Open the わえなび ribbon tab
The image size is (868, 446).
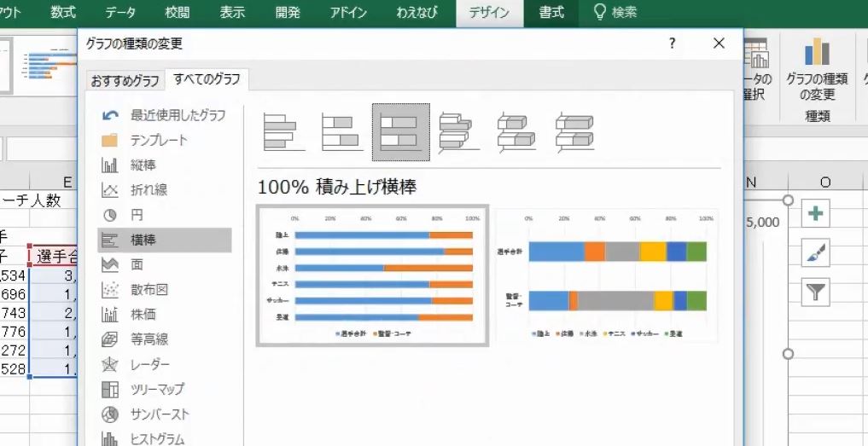(417, 12)
